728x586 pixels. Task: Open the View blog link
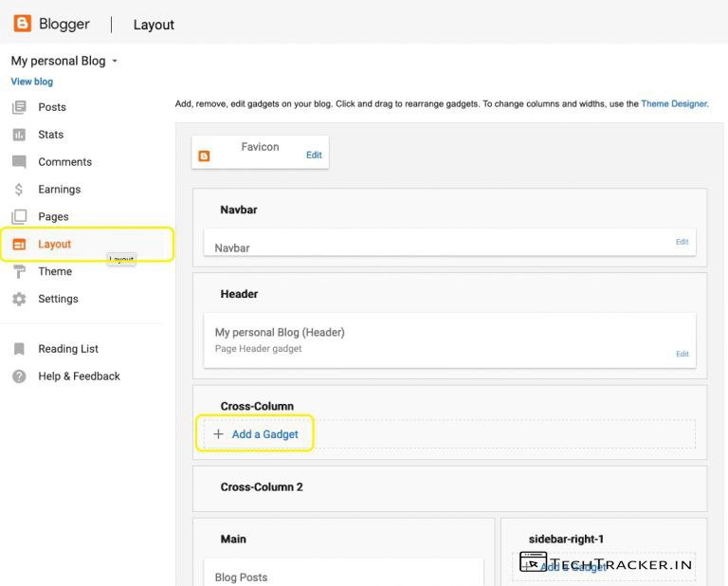tap(32, 82)
